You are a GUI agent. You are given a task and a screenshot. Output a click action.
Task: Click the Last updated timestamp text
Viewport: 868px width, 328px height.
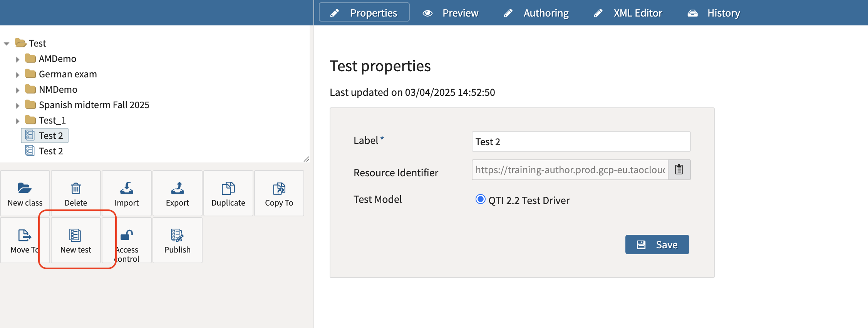412,92
